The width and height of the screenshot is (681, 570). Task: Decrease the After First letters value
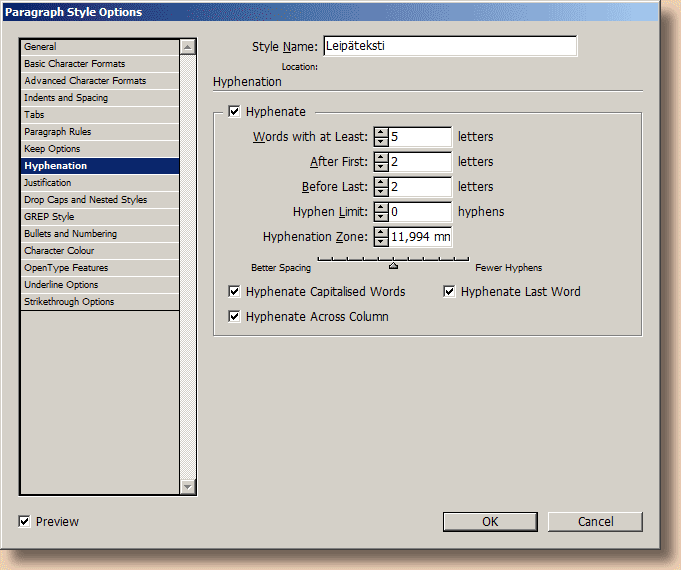click(380, 167)
